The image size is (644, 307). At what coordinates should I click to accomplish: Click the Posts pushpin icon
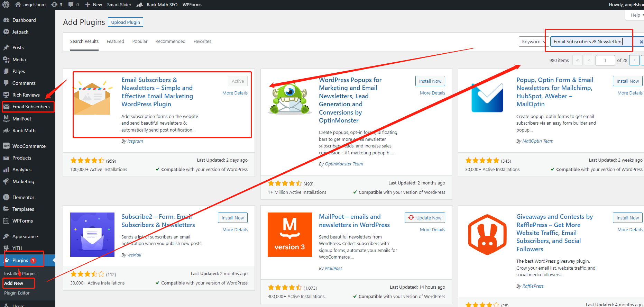click(x=6, y=47)
